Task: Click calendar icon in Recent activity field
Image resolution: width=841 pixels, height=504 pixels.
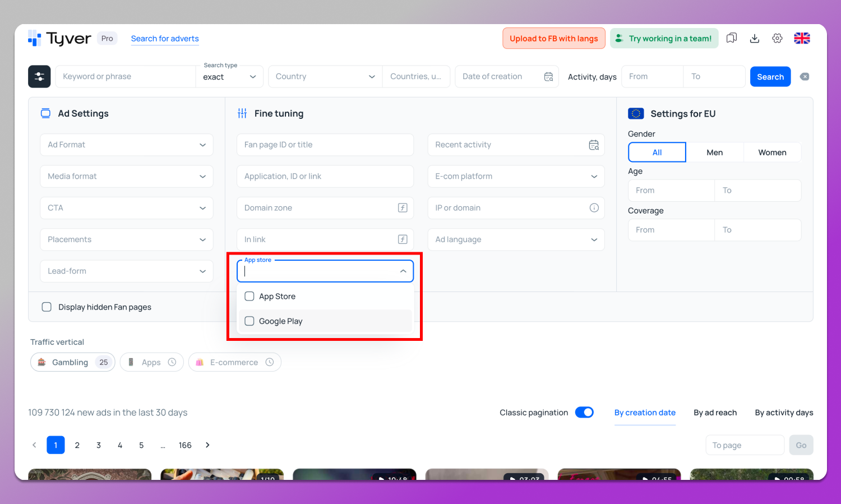Action: (594, 145)
